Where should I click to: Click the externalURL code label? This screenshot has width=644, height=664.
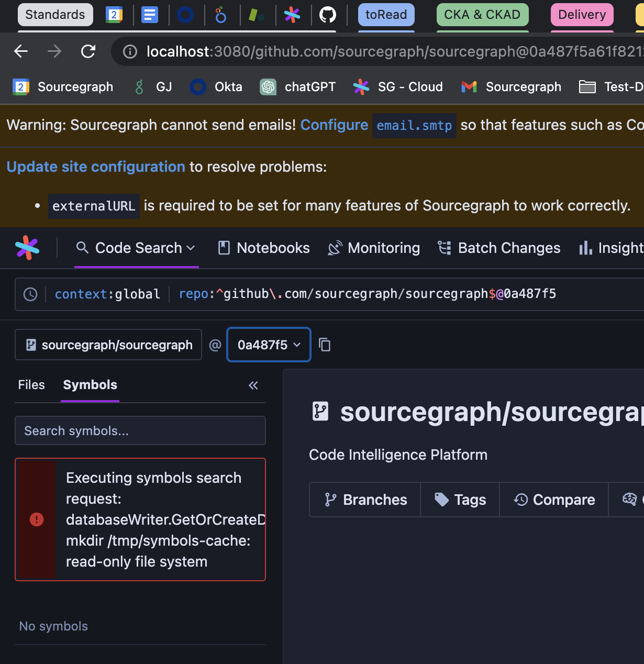[94, 206]
